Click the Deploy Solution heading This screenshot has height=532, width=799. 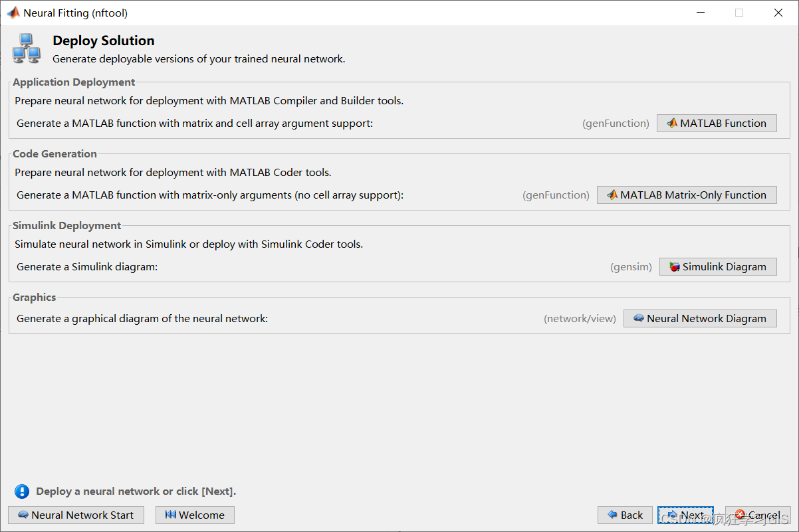(104, 41)
